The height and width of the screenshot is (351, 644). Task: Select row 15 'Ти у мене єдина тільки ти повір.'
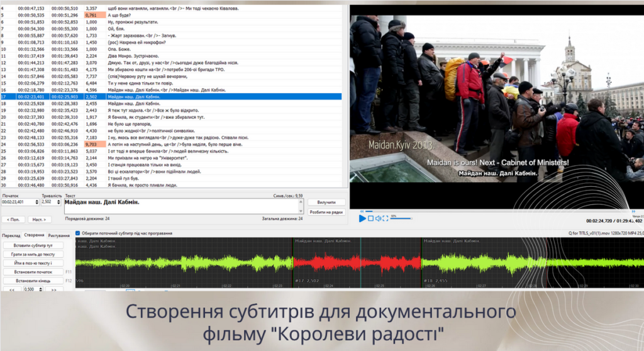point(171,83)
